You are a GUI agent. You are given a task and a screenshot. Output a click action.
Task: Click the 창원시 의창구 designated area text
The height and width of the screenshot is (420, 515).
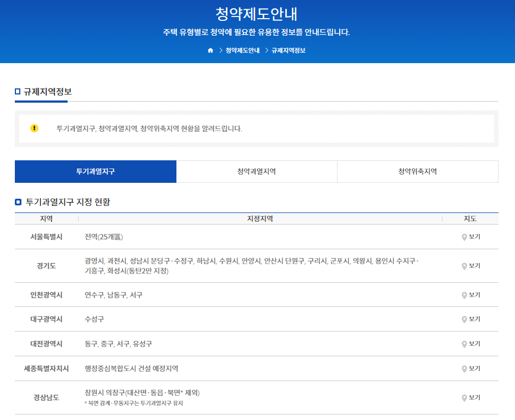click(142, 393)
